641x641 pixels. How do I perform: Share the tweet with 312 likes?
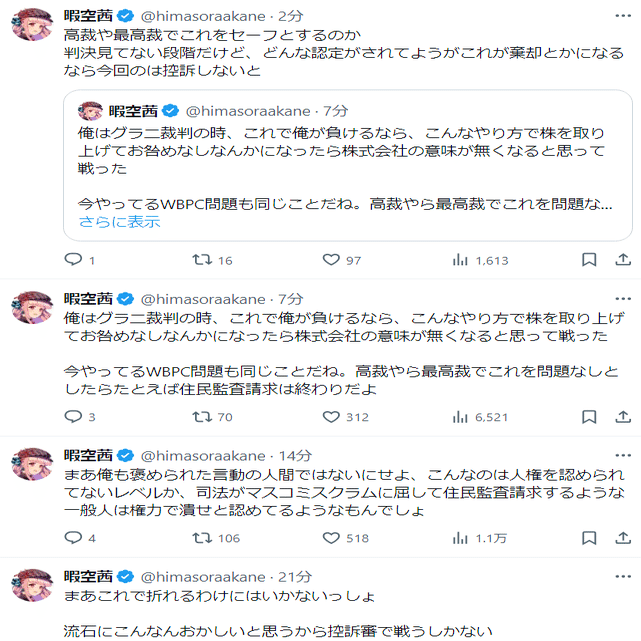coord(619,417)
